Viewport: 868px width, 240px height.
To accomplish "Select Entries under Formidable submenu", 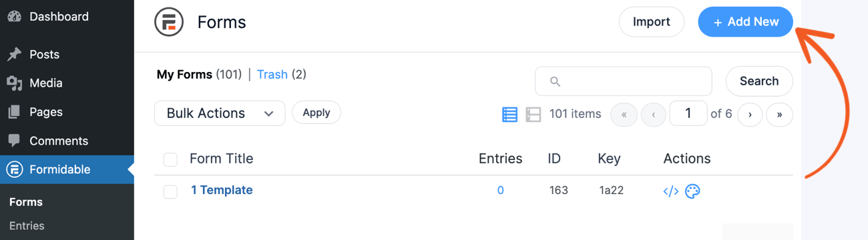I will (27, 226).
